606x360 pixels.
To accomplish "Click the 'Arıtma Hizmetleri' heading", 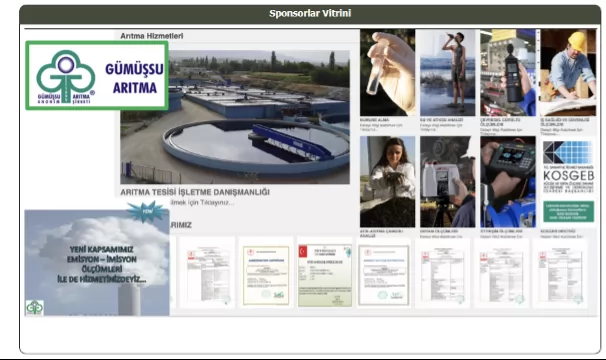I will 152,36.
